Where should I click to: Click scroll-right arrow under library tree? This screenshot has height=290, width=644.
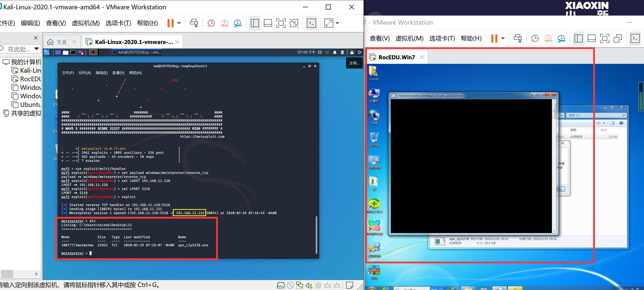pos(36,274)
